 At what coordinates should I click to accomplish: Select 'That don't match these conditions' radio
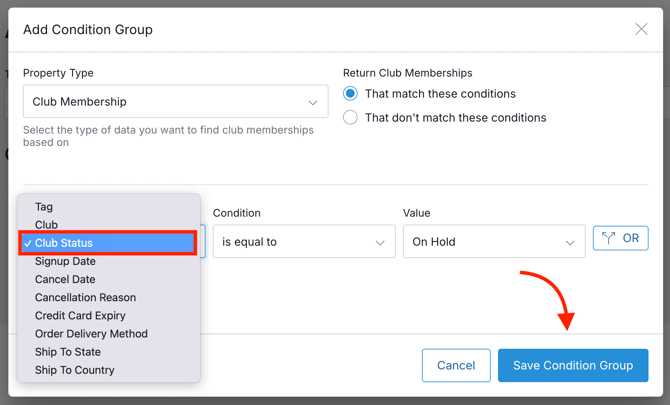(x=350, y=118)
